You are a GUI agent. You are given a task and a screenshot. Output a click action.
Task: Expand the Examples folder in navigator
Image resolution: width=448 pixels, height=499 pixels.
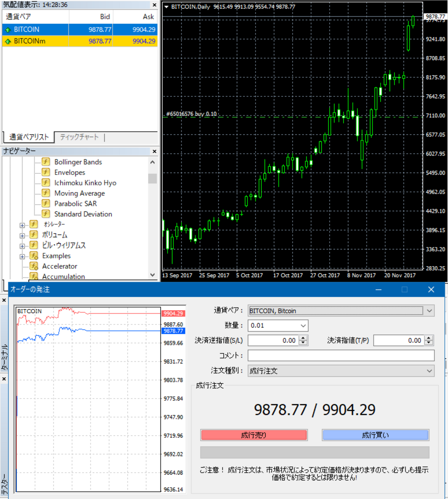22,257
